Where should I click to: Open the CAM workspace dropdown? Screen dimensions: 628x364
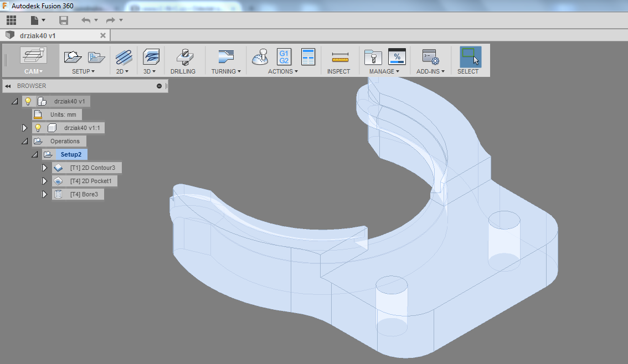33,71
